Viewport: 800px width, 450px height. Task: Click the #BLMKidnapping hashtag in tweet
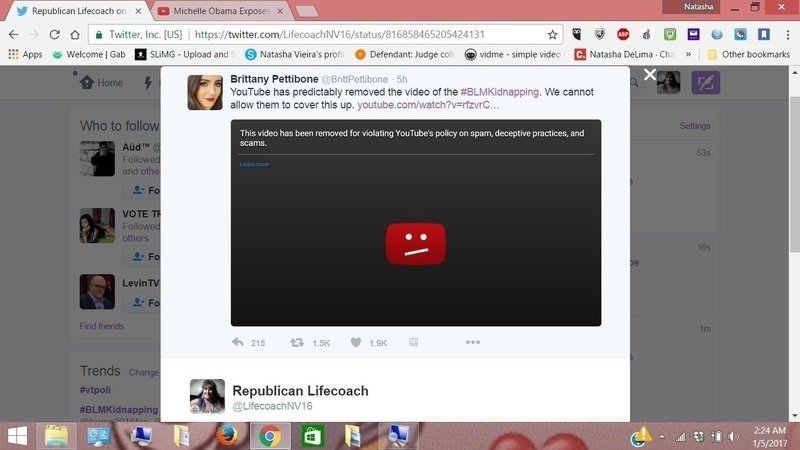pos(499,92)
